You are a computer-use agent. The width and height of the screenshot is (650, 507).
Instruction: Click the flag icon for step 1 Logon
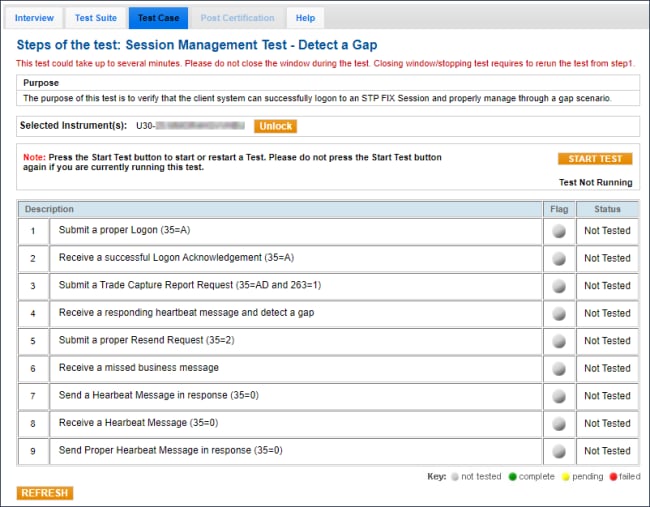(558, 231)
